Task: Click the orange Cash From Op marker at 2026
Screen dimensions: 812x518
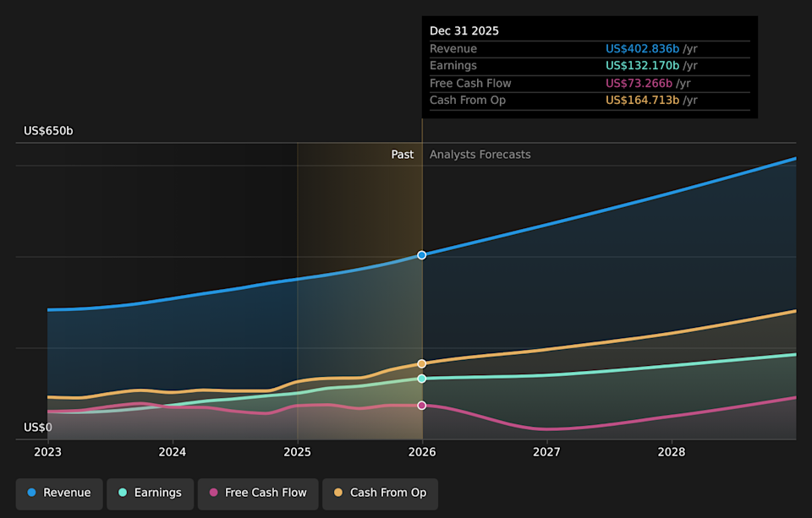Action: pos(422,363)
